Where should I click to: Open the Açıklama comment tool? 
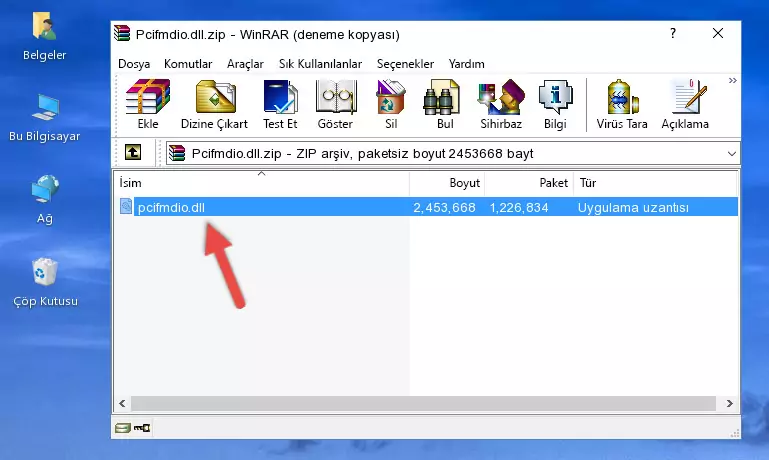(x=685, y=104)
